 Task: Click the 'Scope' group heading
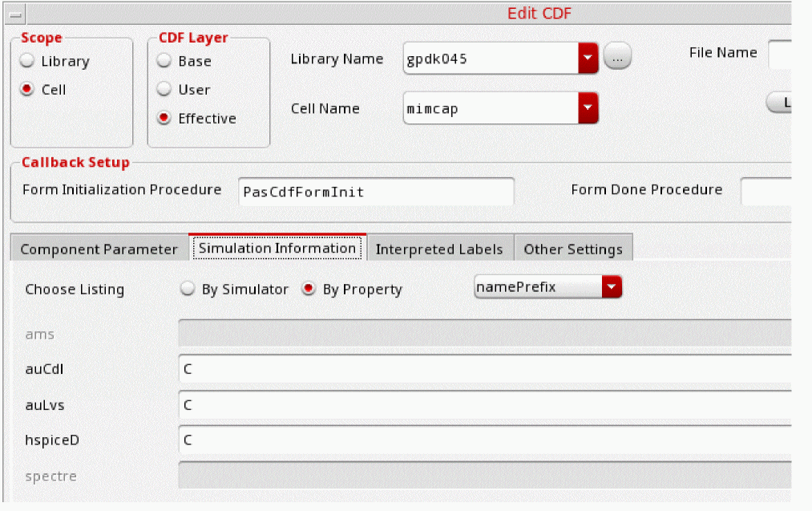pyautogui.click(x=42, y=38)
